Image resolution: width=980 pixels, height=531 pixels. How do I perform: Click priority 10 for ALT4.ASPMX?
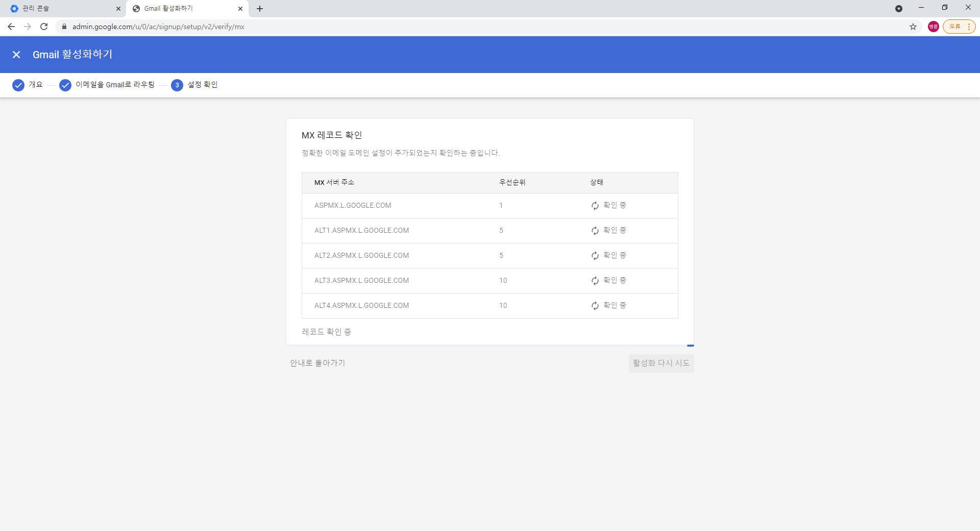coord(503,305)
